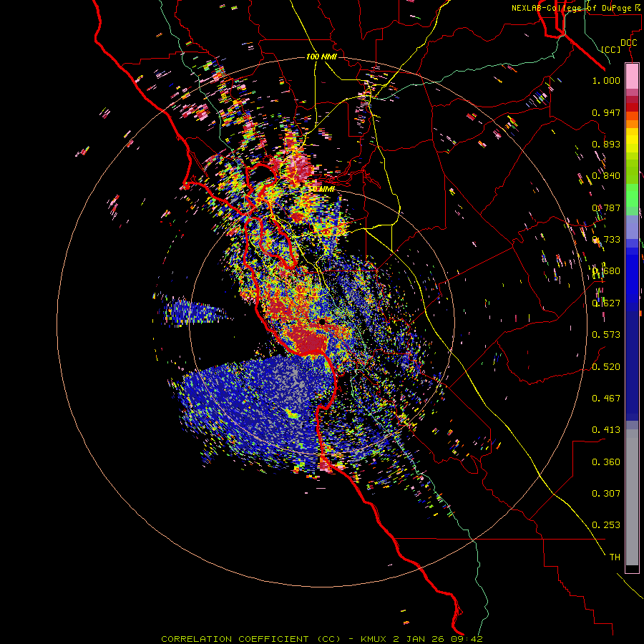Select the 0.787 legend value

click(606, 208)
